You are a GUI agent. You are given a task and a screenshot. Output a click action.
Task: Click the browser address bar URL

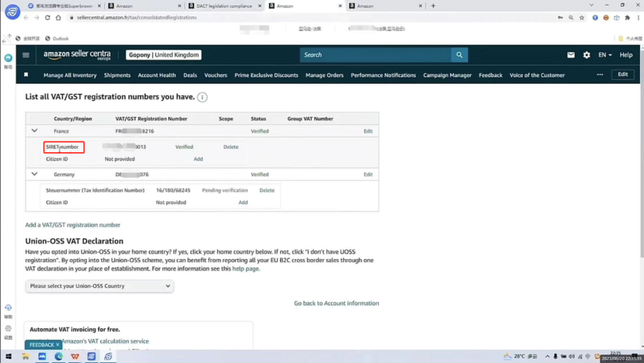pos(137,18)
